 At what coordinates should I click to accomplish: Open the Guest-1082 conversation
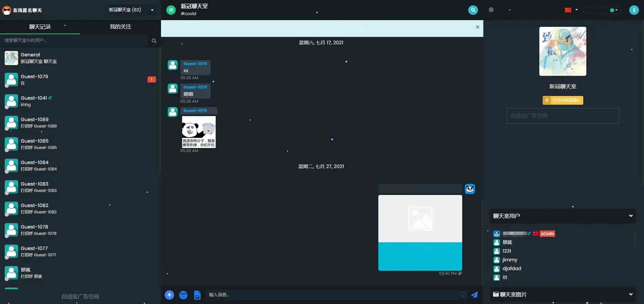point(80,208)
